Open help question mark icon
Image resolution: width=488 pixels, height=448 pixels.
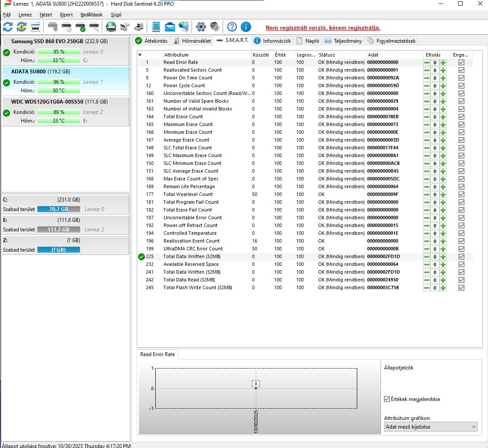(x=232, y=27)
